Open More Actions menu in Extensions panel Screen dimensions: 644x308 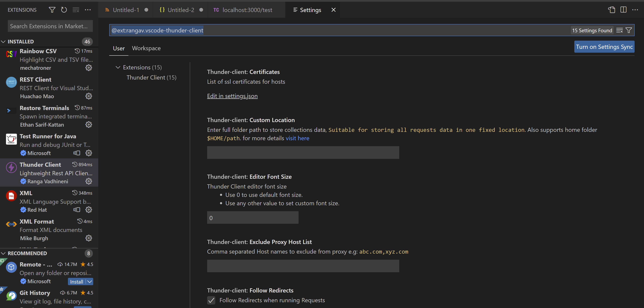pos(88,10)
